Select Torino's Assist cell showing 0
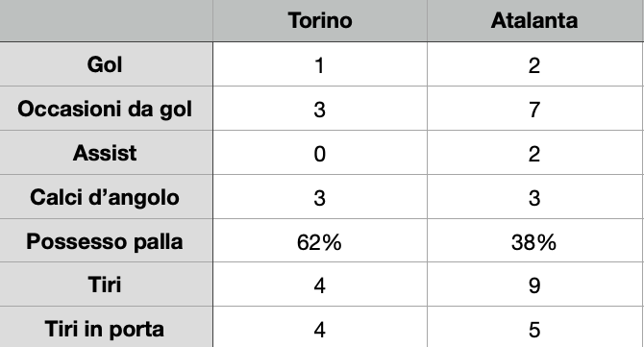This screenshot has width=644, height=347. [x=320, y=153]
